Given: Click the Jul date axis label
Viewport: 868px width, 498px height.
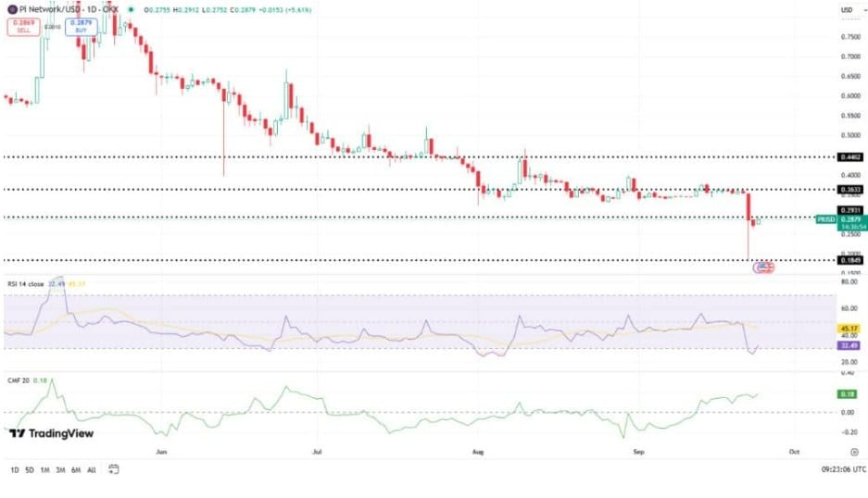Looking at the screenshot, I should click(317, 452).
